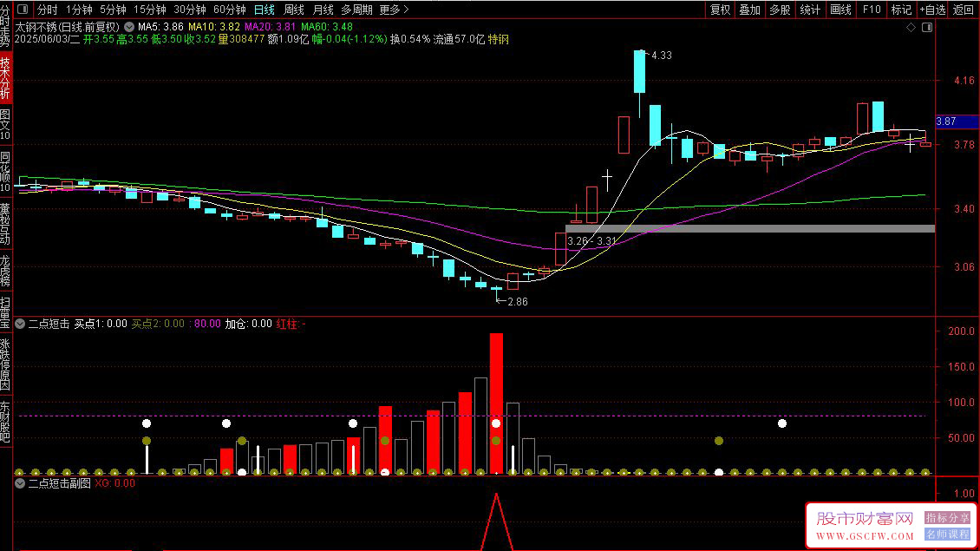Click the XG: 0.00 value label
Screen dimensions: 980x551
pos(115,483)
